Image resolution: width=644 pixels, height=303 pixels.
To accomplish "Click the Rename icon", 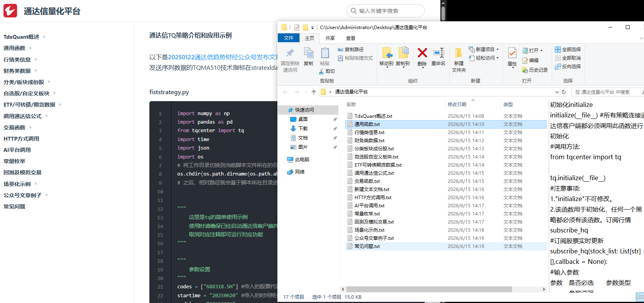I will (438, 53).
